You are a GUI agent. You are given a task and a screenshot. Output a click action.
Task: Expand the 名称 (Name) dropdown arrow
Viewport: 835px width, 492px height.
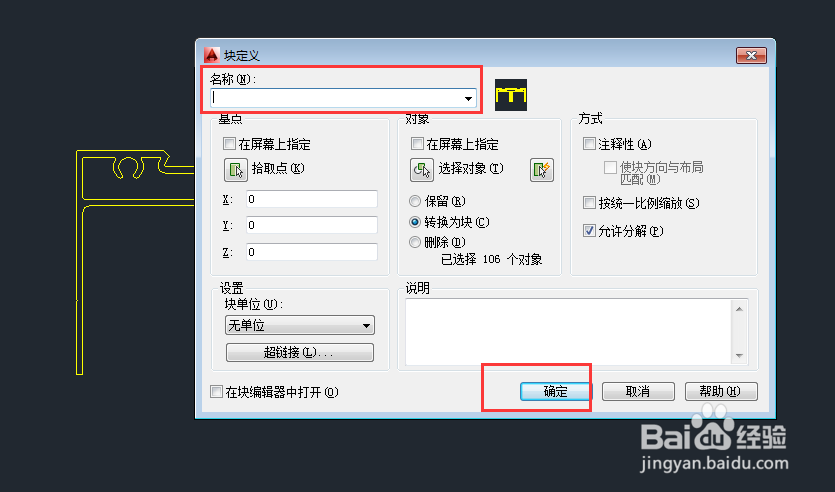(468, 98)
